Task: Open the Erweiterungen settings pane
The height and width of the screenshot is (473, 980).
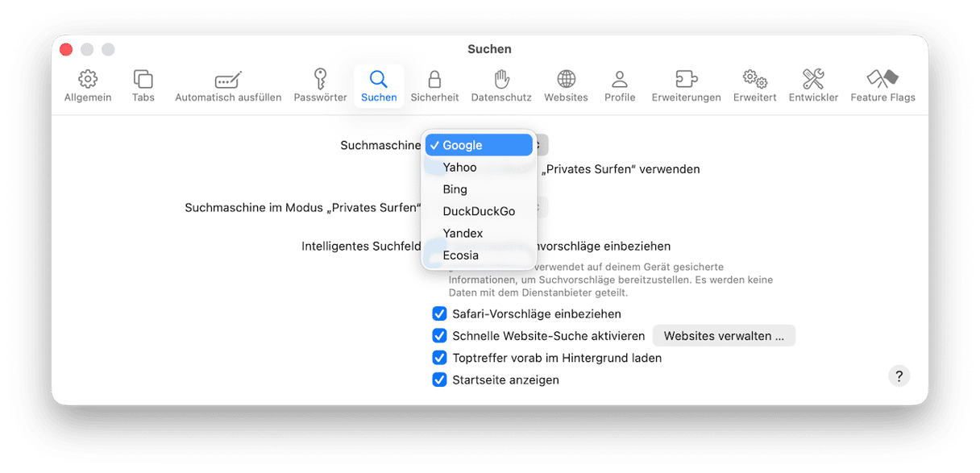Action: 686,86
